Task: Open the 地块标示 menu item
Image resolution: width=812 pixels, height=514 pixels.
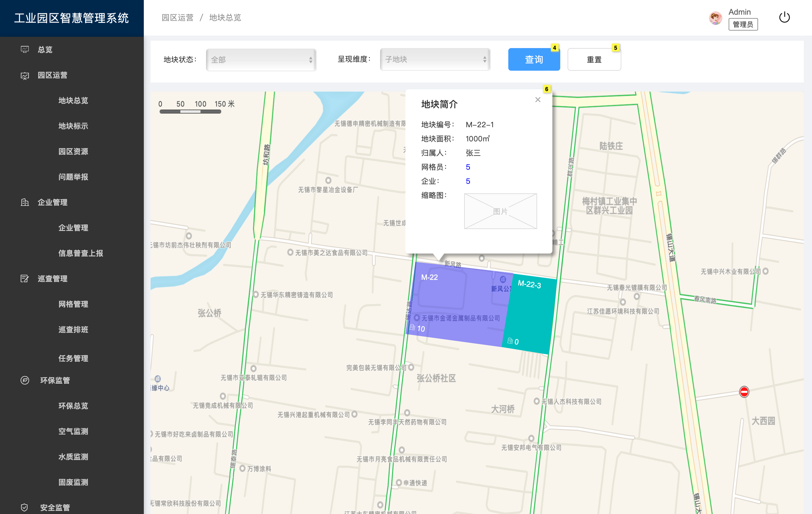Action: 73,126
